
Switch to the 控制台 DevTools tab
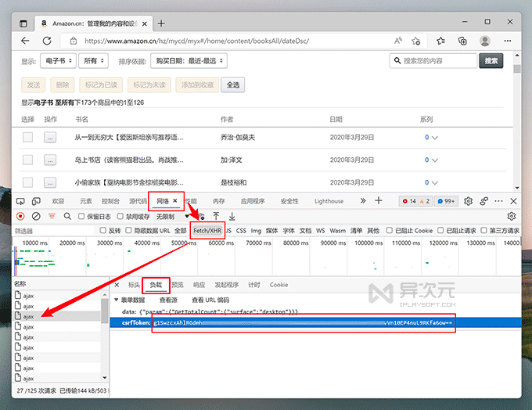pos(110,201)
